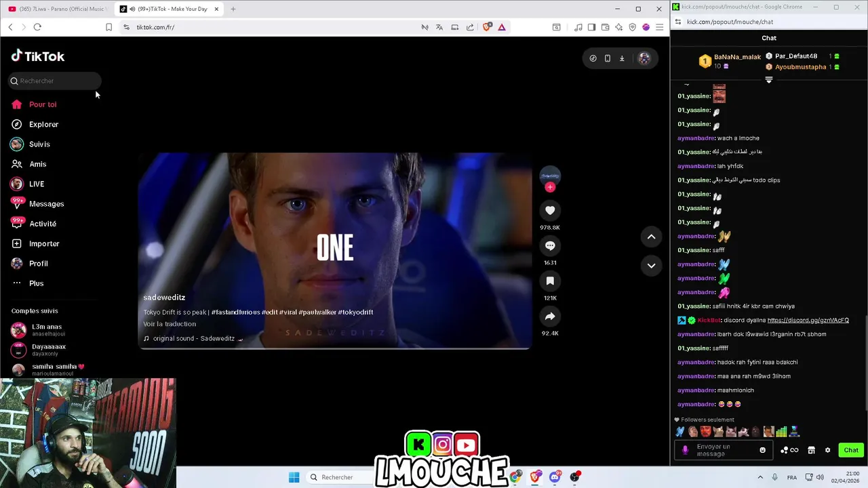The height and width of the screenshot is (488, 868).
Task: Open comments on the TikTok video
Action: click(550, 245)
